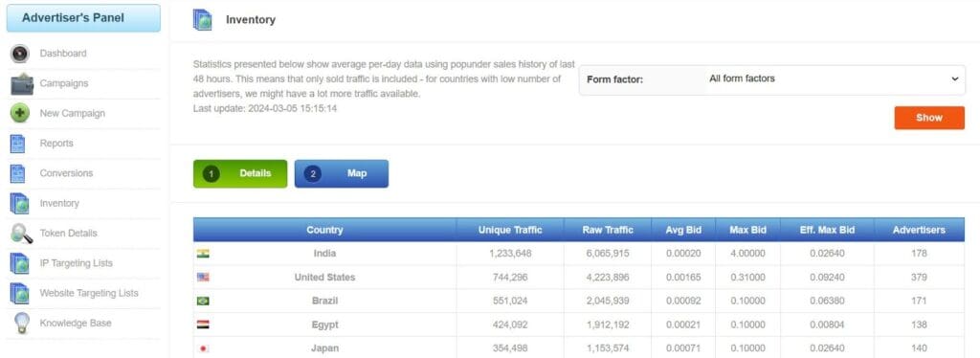Click the Advertiser's Panel header button
Image resolution: width=980 pixels, height=358 pixels.
coord(83,18)
